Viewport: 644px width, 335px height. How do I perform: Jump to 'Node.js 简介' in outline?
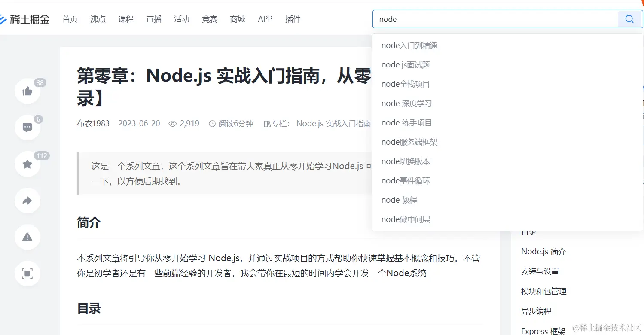543,252
